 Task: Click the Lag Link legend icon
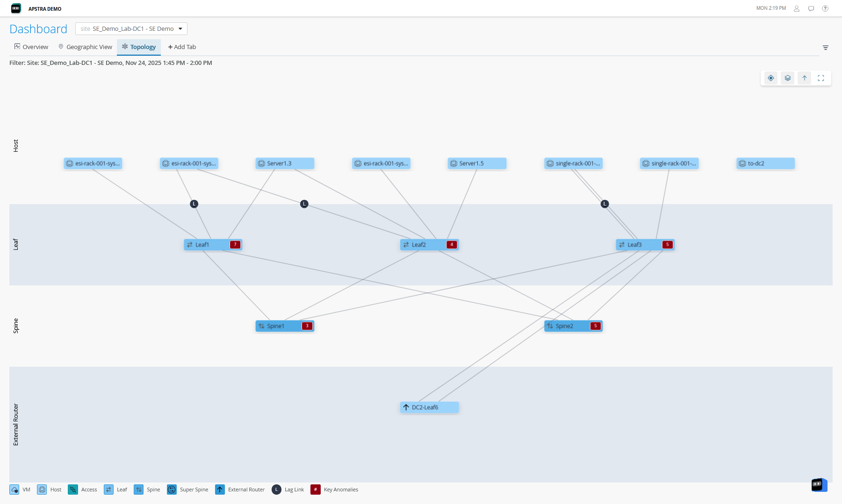tap(276, 490)
